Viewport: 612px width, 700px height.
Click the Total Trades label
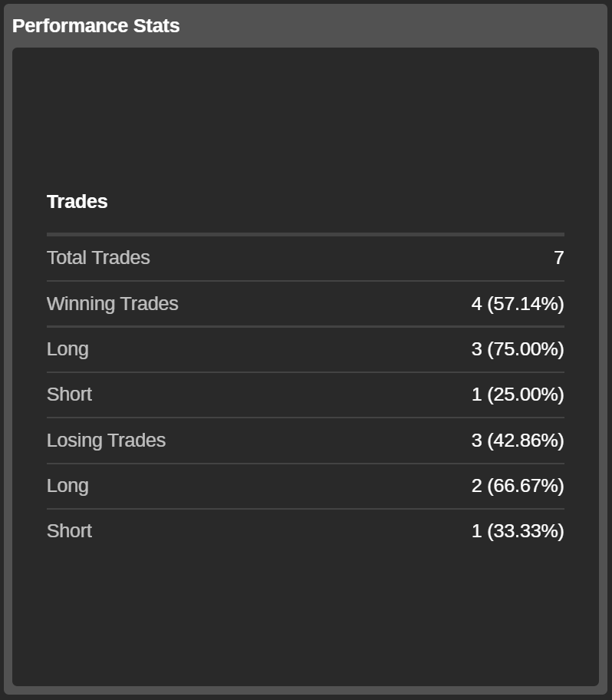[98, 258]
